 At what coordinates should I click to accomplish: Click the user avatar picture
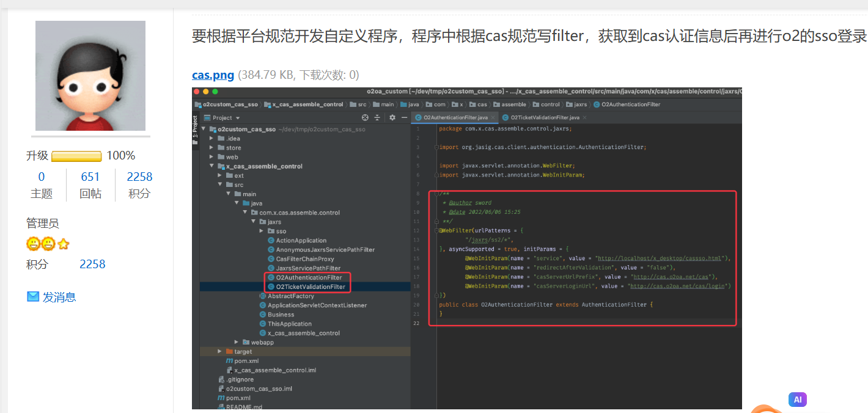(x=90, y=76)
